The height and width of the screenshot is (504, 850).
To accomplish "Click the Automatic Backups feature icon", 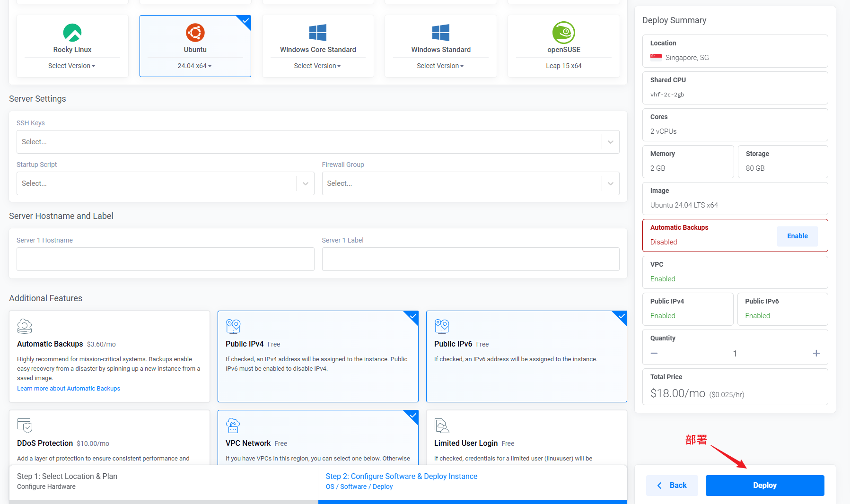I will pyautogui.click(x=25, y=326).
